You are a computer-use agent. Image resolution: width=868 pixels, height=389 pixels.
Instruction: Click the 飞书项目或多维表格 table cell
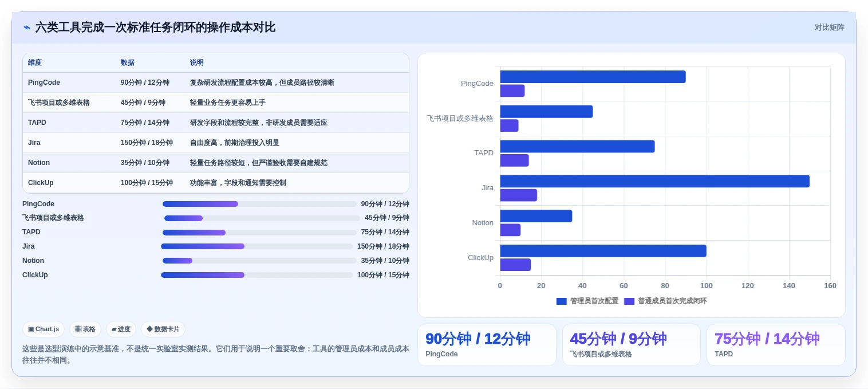59,103
